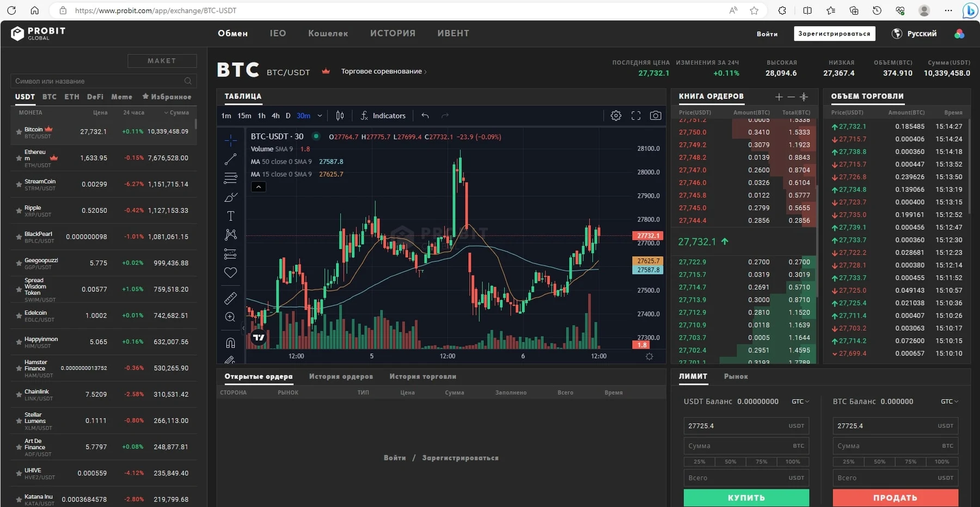Open the Кошелек menu item
Screen dimensions: 980x507
328,33
